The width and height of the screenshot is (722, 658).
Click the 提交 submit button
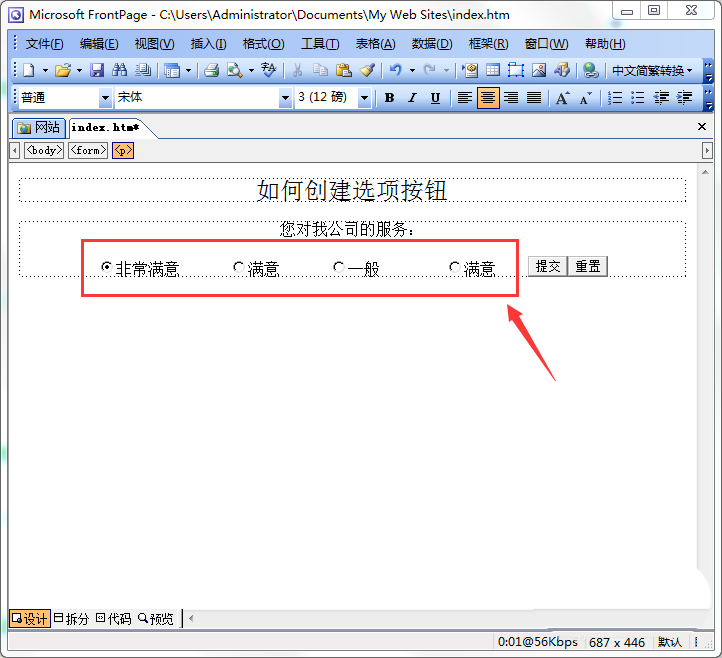click(548, 266)
